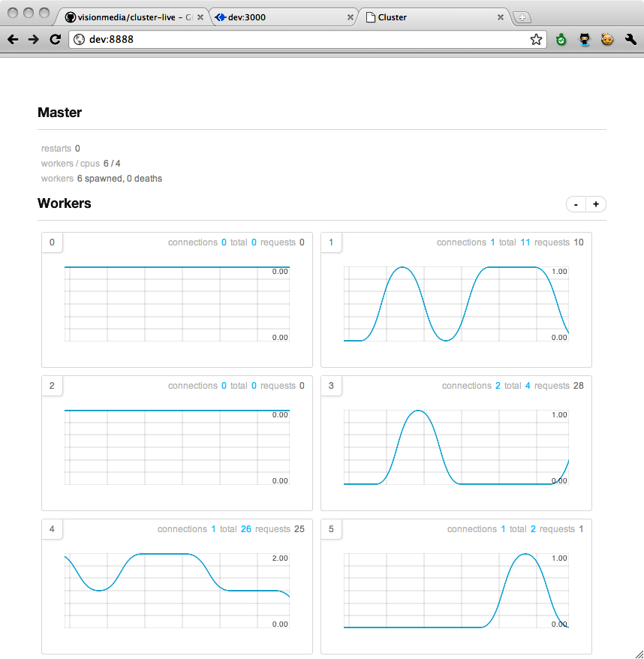
Task: Click the orange smiley extension icon
Action: 607,39
